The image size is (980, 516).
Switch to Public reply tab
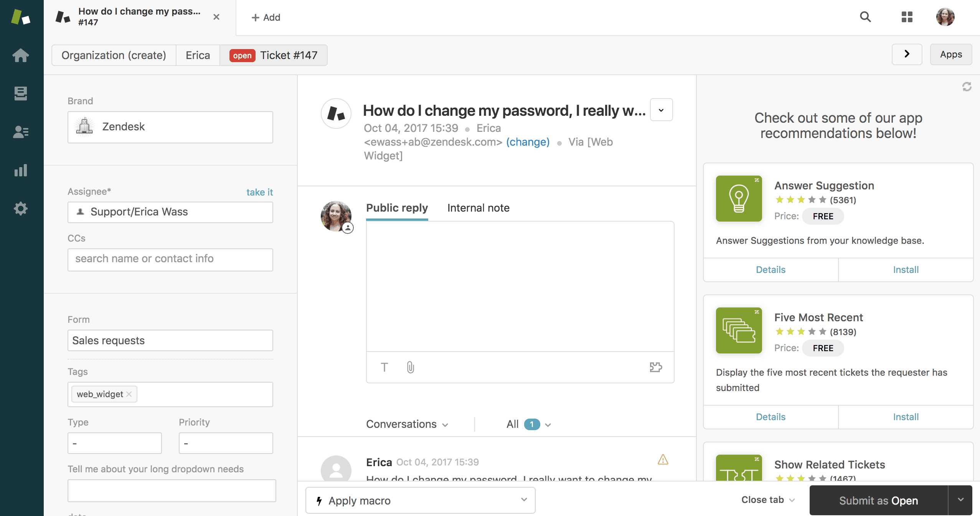pyautogui.click(x=397, y=207)
